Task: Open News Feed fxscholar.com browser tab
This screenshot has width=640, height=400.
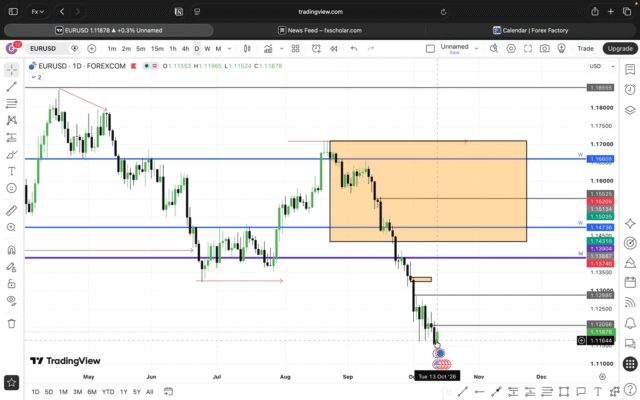Action: pyautogui.click(x=320, y=30)
